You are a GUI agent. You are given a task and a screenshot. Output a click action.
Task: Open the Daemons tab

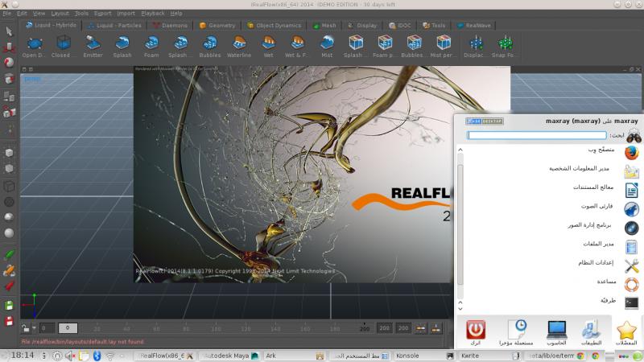pyautogui.click(x=170, y=25)
